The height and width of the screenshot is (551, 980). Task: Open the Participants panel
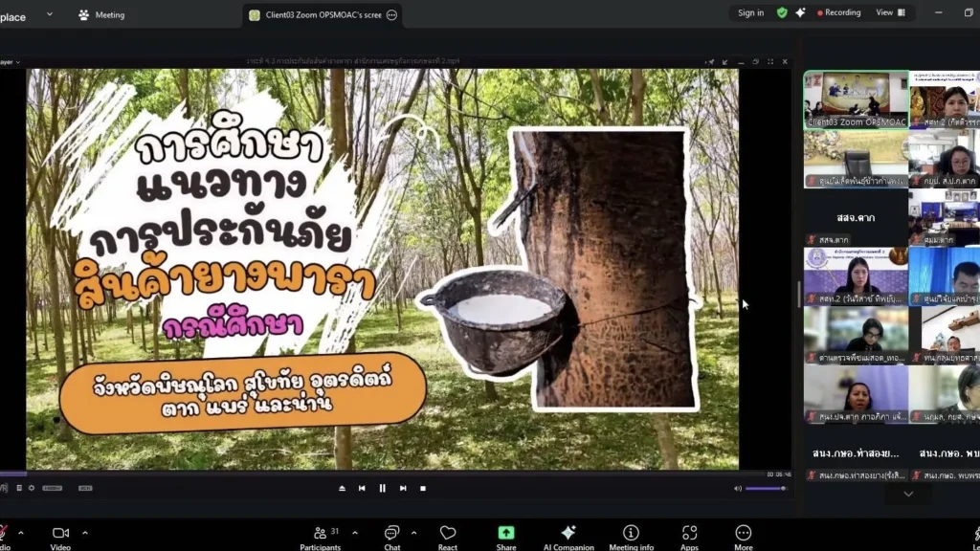point(320,536)
